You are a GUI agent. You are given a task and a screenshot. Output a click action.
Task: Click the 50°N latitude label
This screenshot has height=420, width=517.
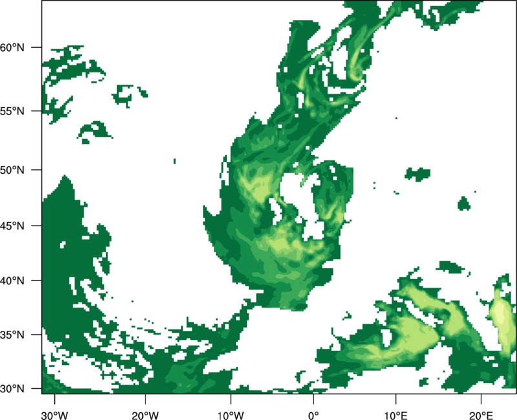(x=12, y=170)
